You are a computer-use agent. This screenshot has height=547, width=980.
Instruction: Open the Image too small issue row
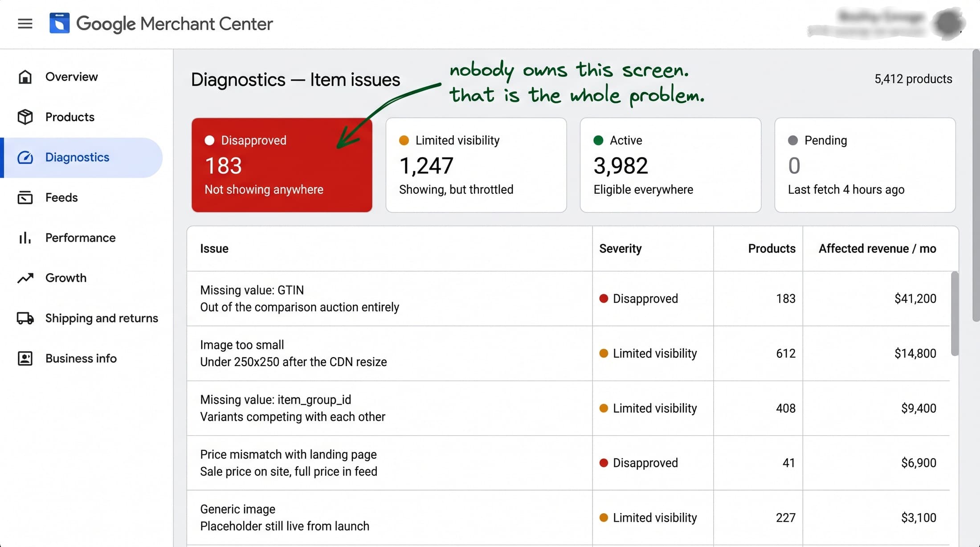(568, 353)
